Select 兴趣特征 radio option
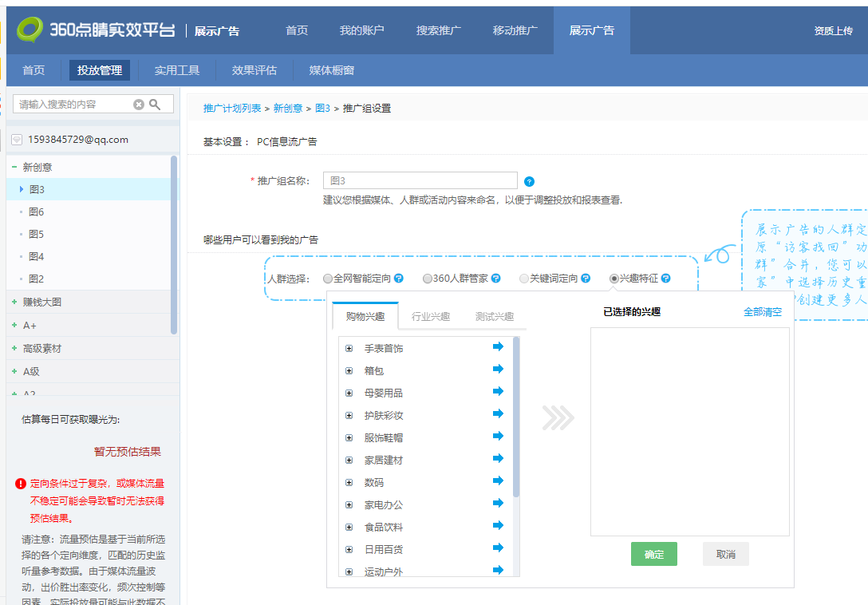This screenshot has height=605, width=868. coord(614,279)
